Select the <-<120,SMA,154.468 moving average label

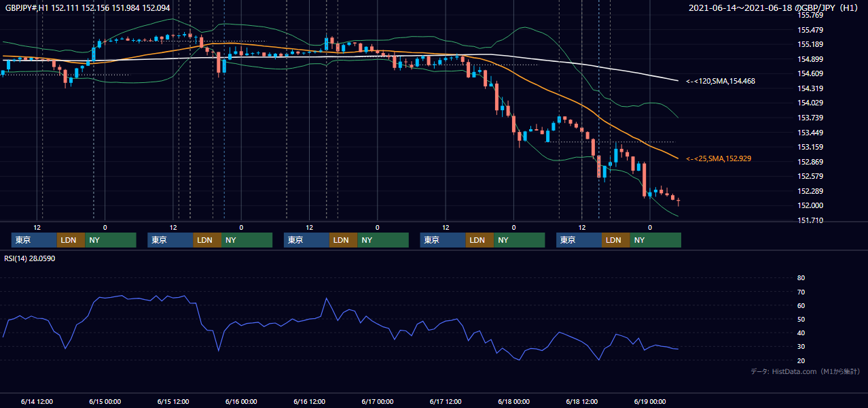click(x=721, y=81)
